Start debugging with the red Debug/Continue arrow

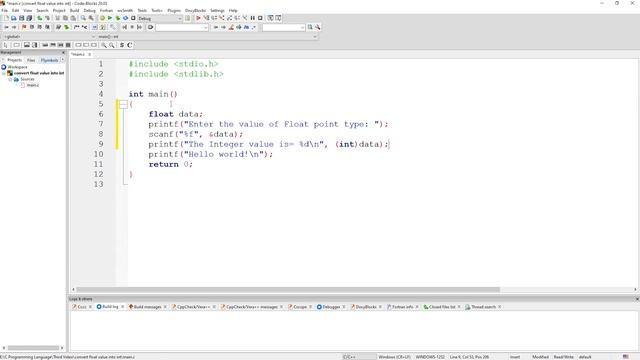tap(198, 18)
